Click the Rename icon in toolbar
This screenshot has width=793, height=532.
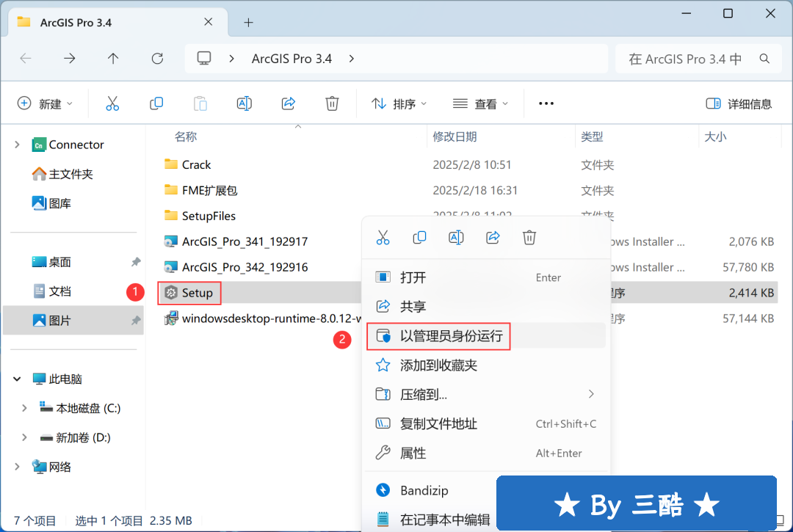tap(244, 103)
